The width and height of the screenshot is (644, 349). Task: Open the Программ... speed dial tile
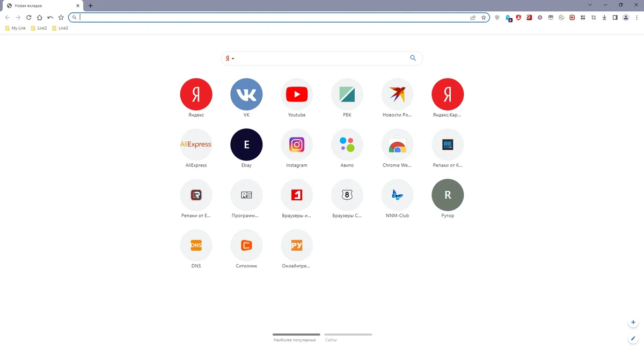(246, 195)
